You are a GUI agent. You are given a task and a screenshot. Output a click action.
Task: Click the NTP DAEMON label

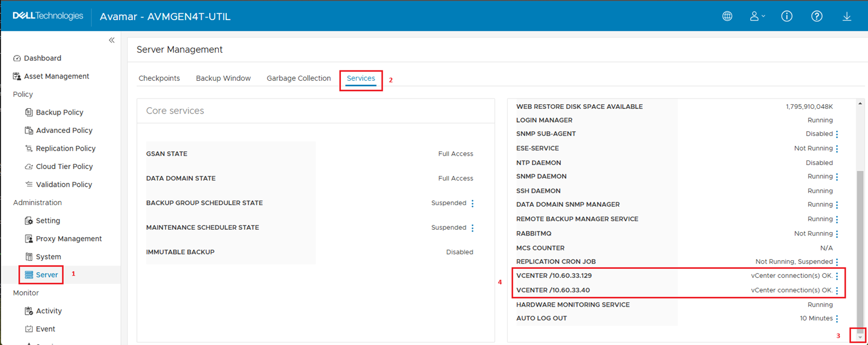click(539, 163)
